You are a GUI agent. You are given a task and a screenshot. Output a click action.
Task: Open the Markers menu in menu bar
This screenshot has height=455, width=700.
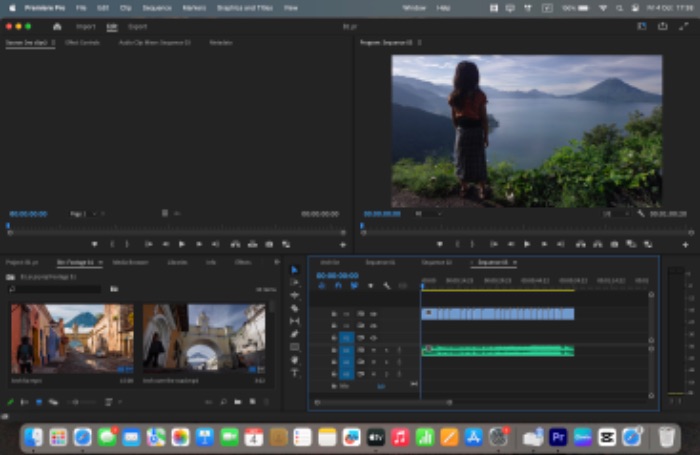coord(194,8)
